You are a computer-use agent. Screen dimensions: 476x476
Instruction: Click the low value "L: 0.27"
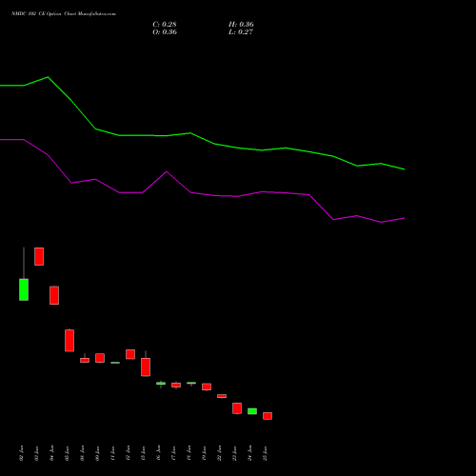tap(241, 32)
